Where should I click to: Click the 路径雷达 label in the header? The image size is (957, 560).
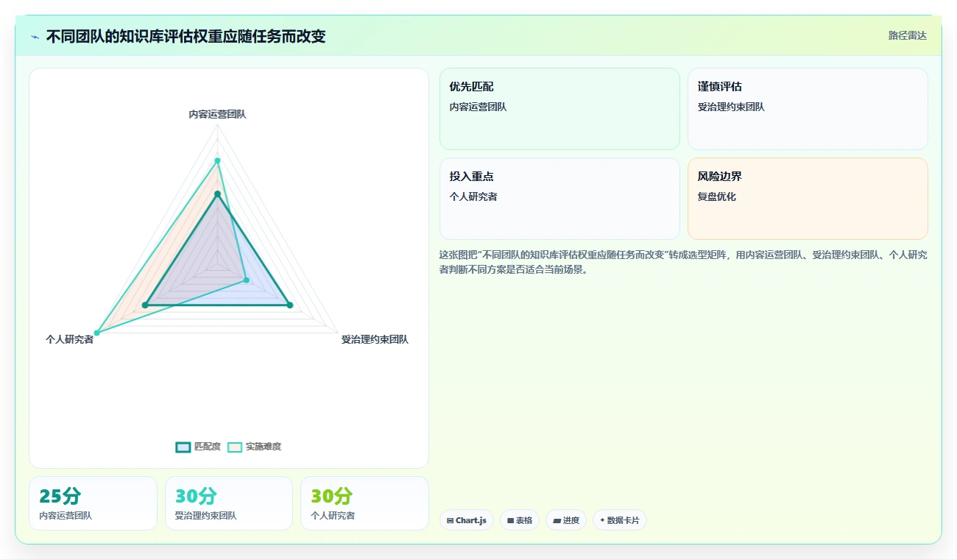coord(907,35)
